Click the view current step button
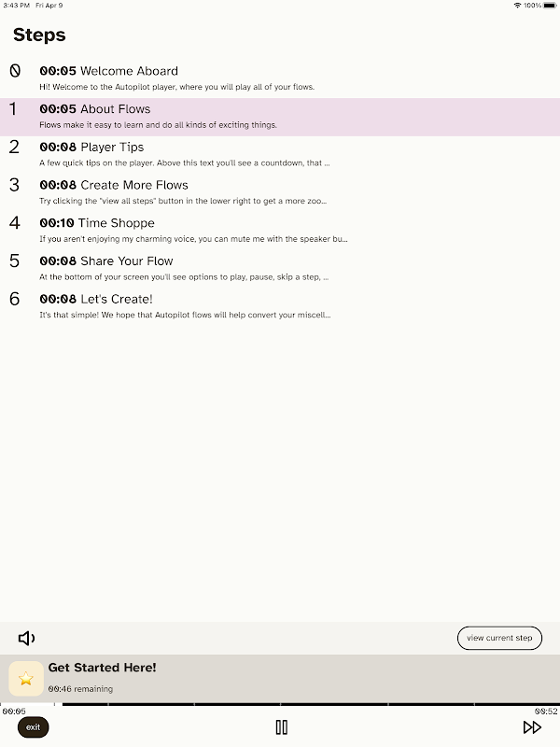 [x=499, y=638]
